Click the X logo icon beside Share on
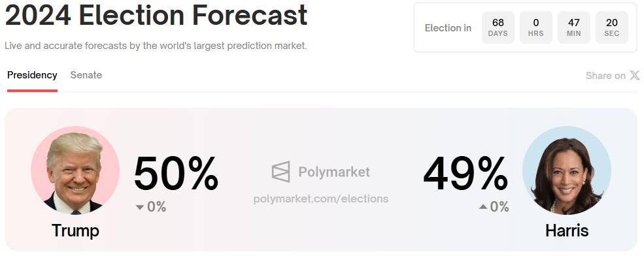Screen dimensions: 644x256 pyautogui.click(x=635, y=75)
